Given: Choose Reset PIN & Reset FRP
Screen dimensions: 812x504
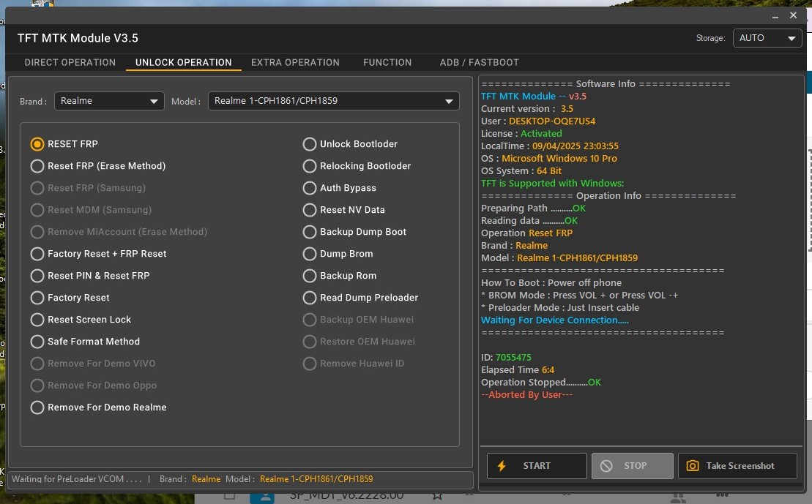Looking at the screenshot, I should coord(37,276).
